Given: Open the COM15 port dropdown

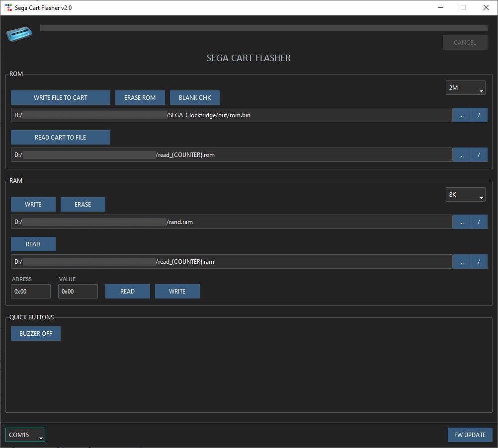Looking at the screenshot, I should pyautogui.click(x=25, y=435).
